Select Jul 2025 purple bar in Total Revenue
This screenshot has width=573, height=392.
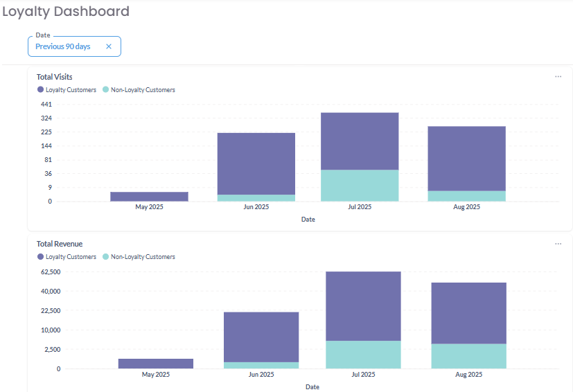tap(364, 305)
